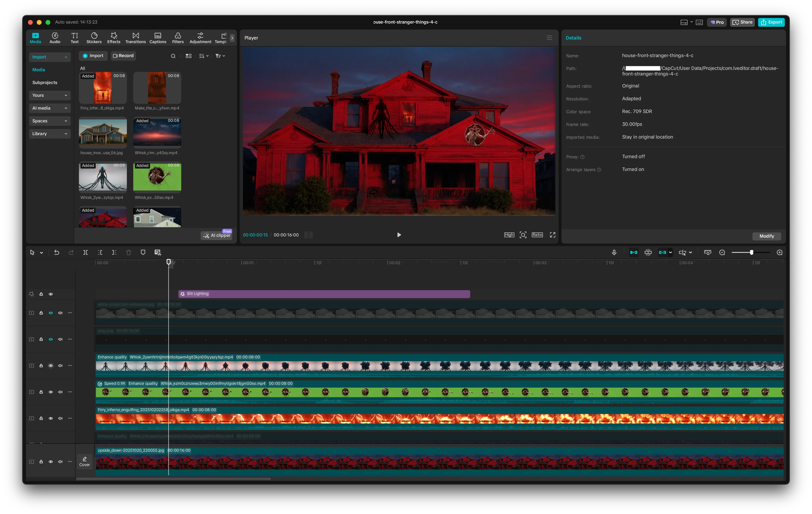The width and height of the screenshot is (812, 514).
Task: Click the search icon in media panel
Action: pyautogui.click(x=173, y=56)
